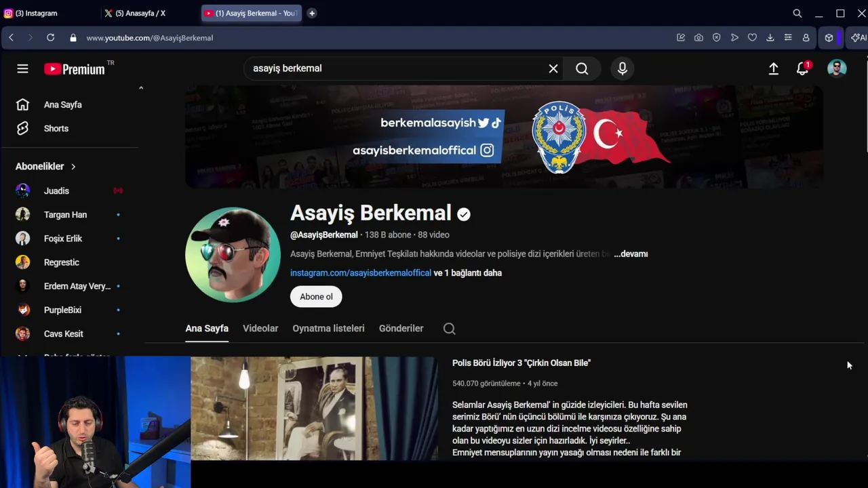
Task: Open PurpleBixi subscription in sidebar
Action: [x=70, y=310]
